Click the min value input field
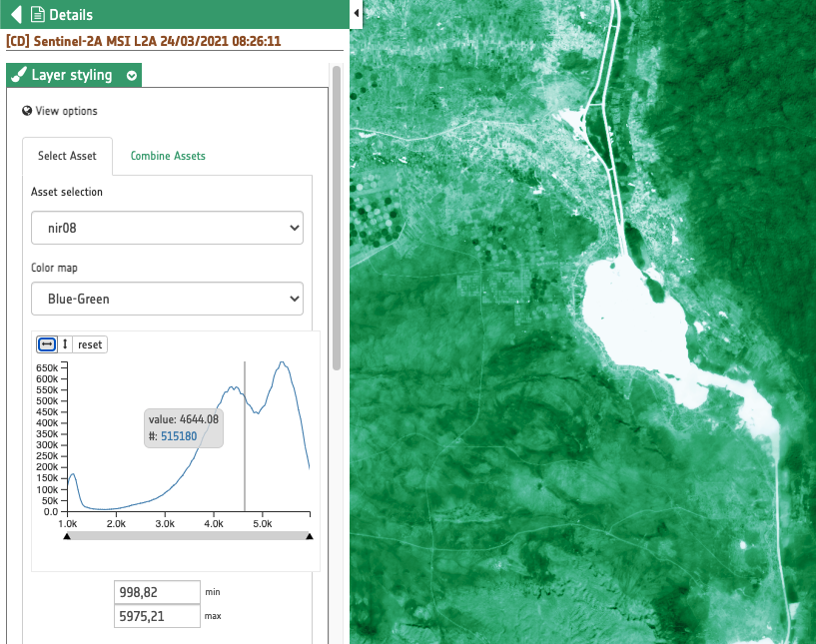Viewport: 816px width, 644px height. tap(157, 592)
